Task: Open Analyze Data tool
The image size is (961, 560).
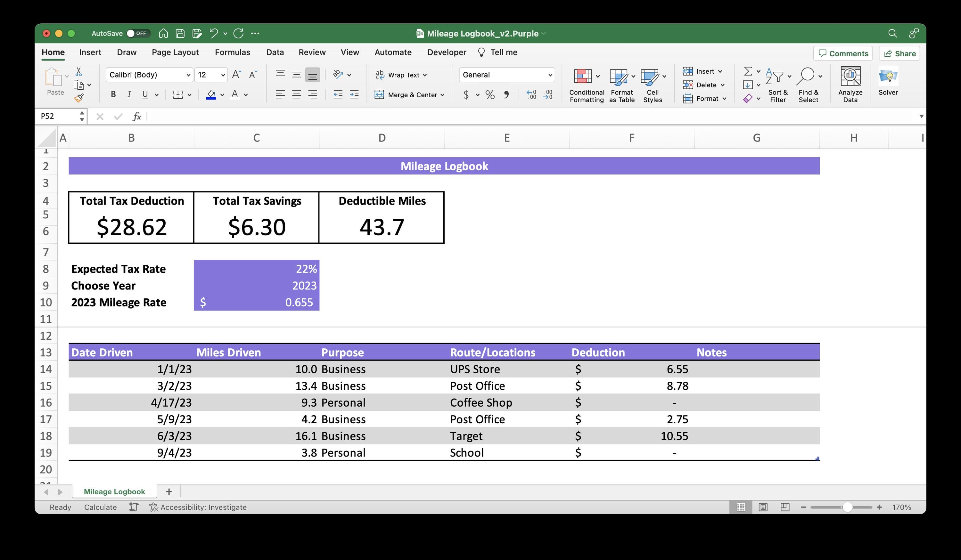Action: [850, 85]
